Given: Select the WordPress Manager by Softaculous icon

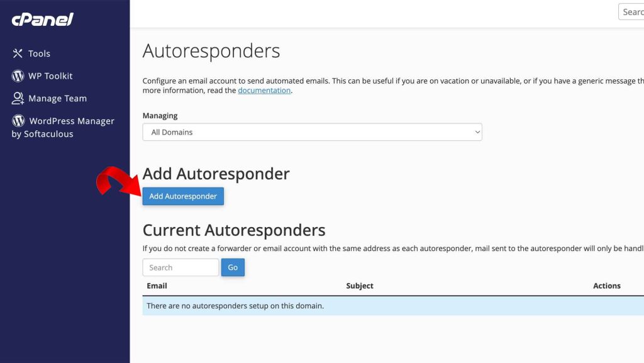Looking at the screenshot, I should tap(18, 120).
